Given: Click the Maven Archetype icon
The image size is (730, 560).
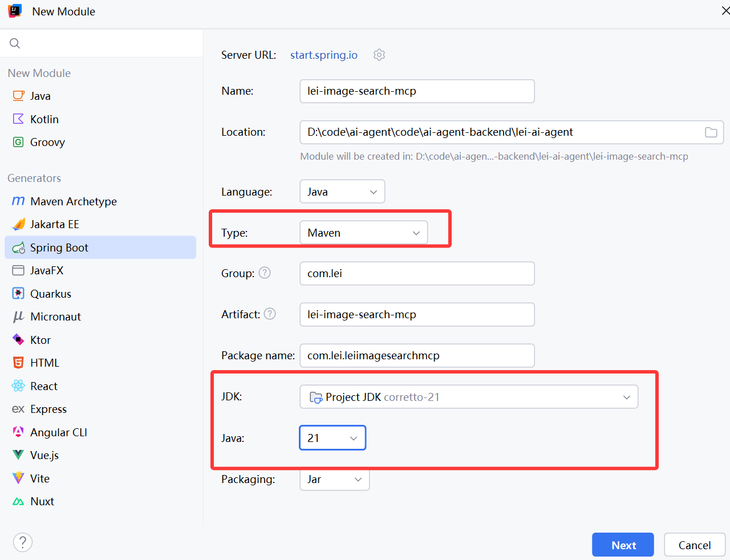Looking at the screenshot, I should point(18,201).
